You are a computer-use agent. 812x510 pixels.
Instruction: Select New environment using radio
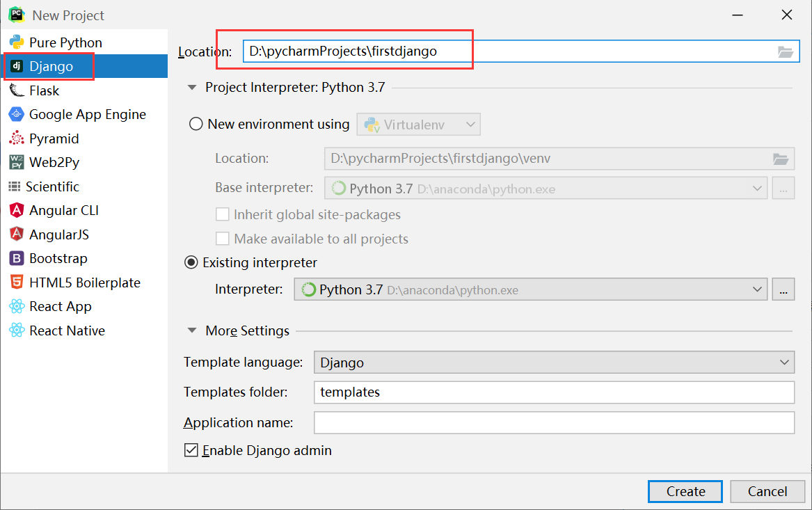pyautogui.click(x=196, y=125)
